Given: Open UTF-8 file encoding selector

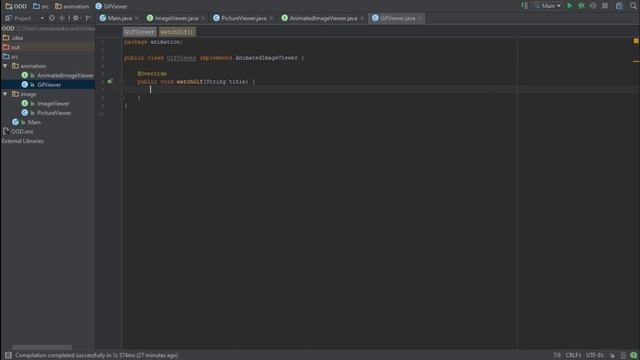Looking at the screenshot, I should 595,356.
